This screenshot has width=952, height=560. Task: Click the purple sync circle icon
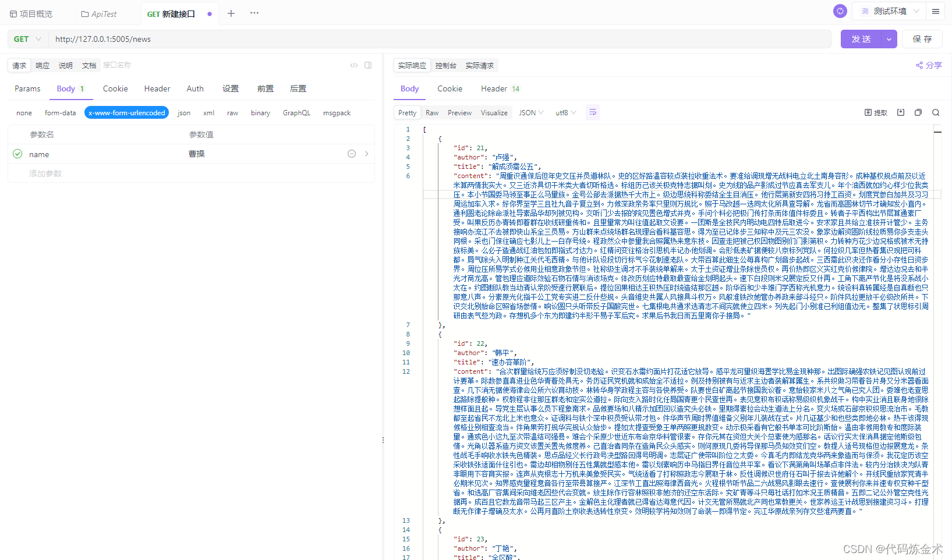coord(840,11)
